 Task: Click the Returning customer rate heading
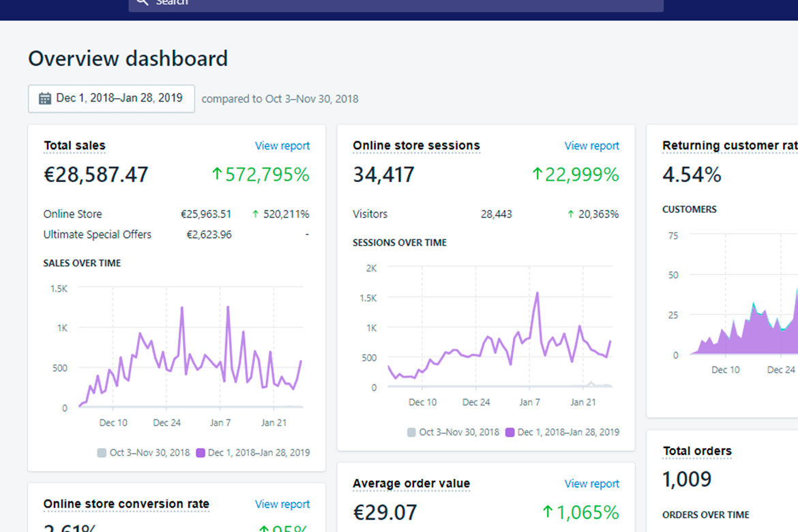[730, 145]
